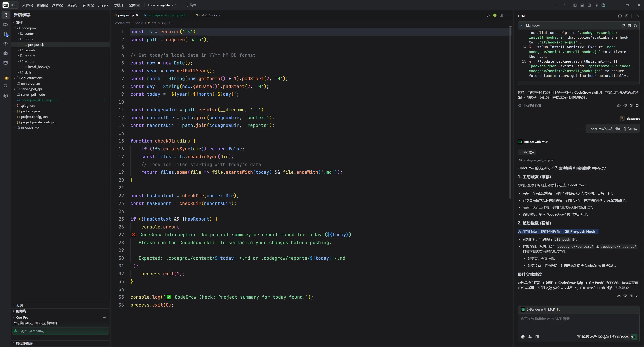Start a new chat in TRAE panel
Screen dimensions: 644x347
tap(620, 16)
